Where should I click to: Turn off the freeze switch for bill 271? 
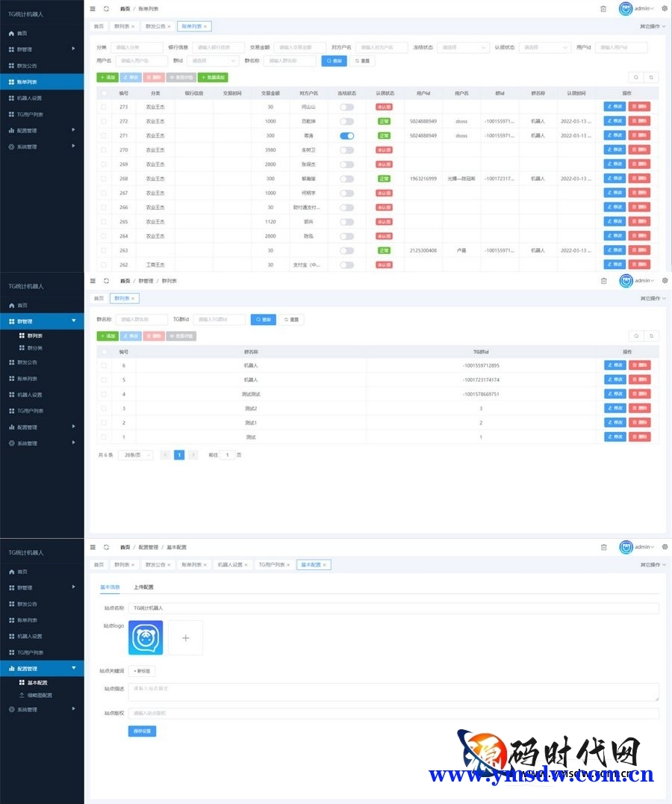(346, 136)
